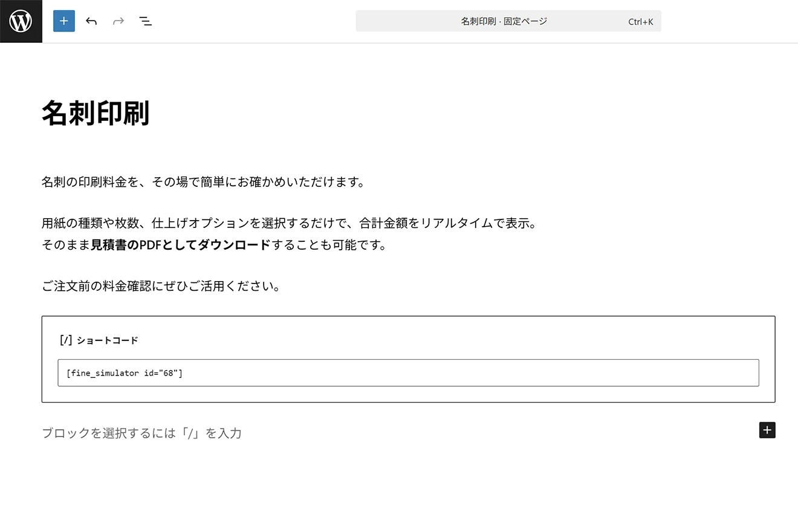Viewport: 798px width, 532px height.
Task: Open command palette via 名刺印刷 · 固定ページ bar
Action: point(504,21)
